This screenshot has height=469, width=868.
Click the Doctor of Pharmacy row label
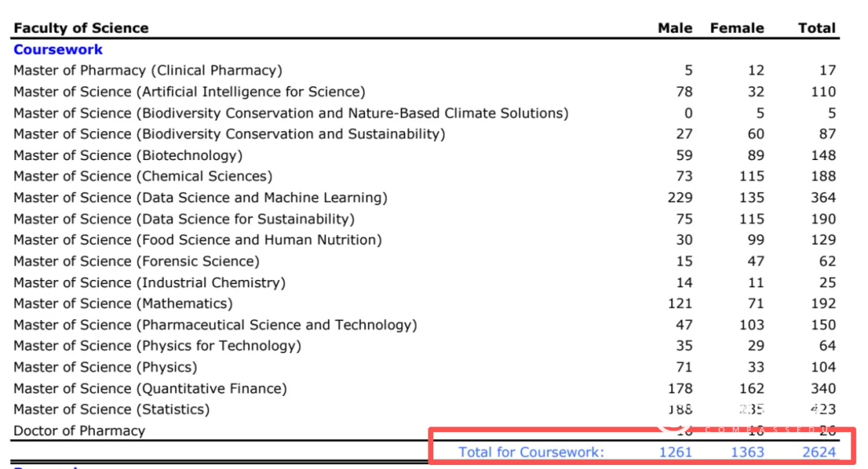click(80, 431)
